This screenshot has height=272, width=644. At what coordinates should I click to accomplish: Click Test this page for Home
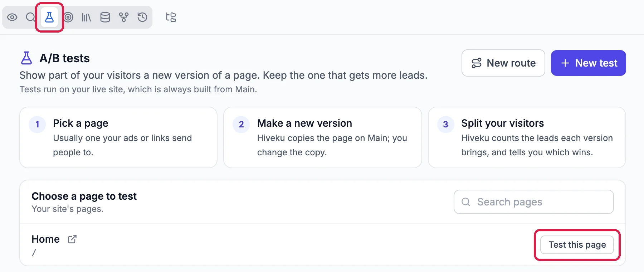577,245
